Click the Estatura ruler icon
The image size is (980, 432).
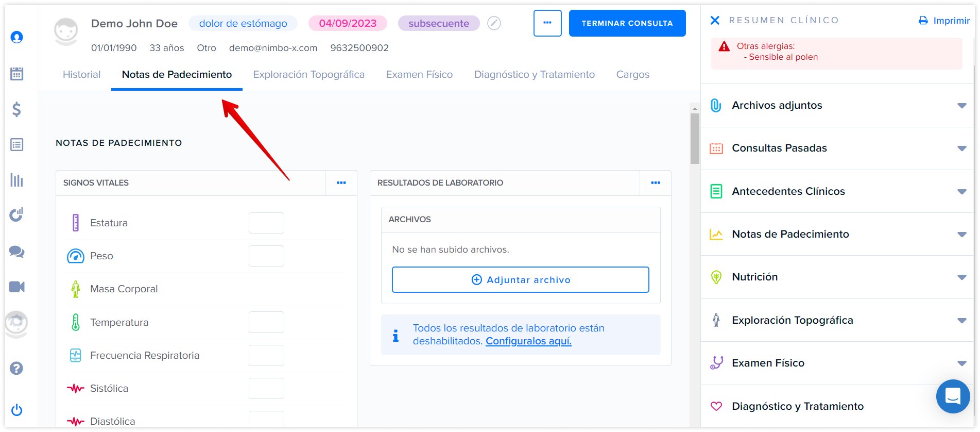click(76, 223)
